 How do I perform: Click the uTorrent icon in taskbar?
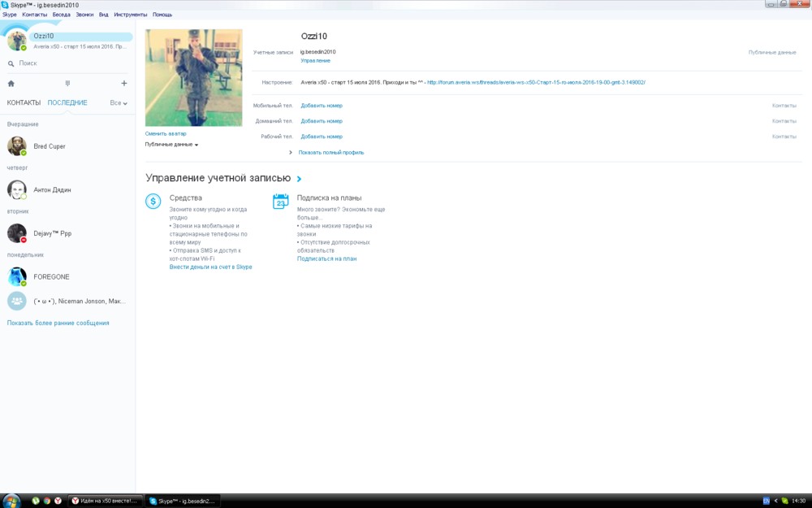click(36, 501)
